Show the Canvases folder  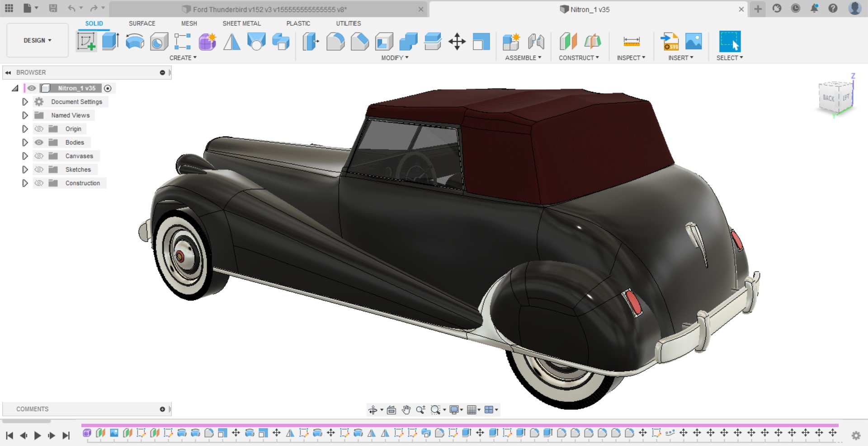39,156
